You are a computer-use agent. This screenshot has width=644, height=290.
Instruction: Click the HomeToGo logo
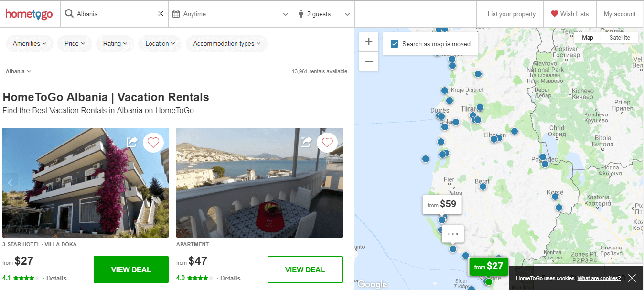[29, 14]
